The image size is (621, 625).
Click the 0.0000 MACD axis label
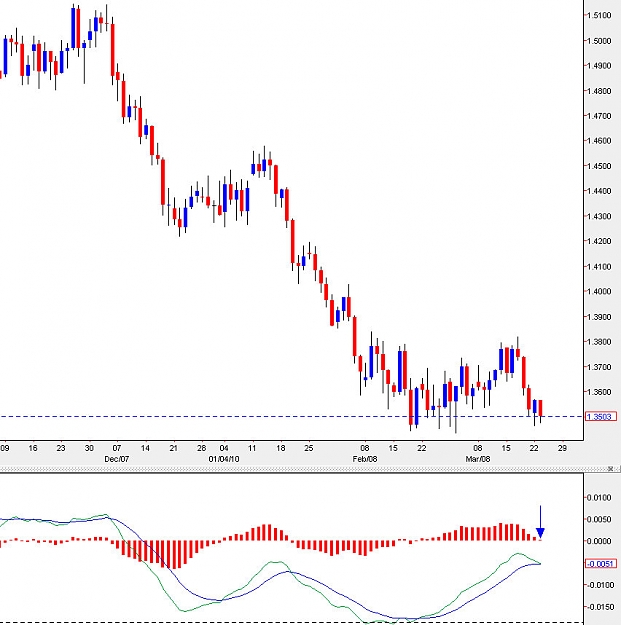(599, 542)
